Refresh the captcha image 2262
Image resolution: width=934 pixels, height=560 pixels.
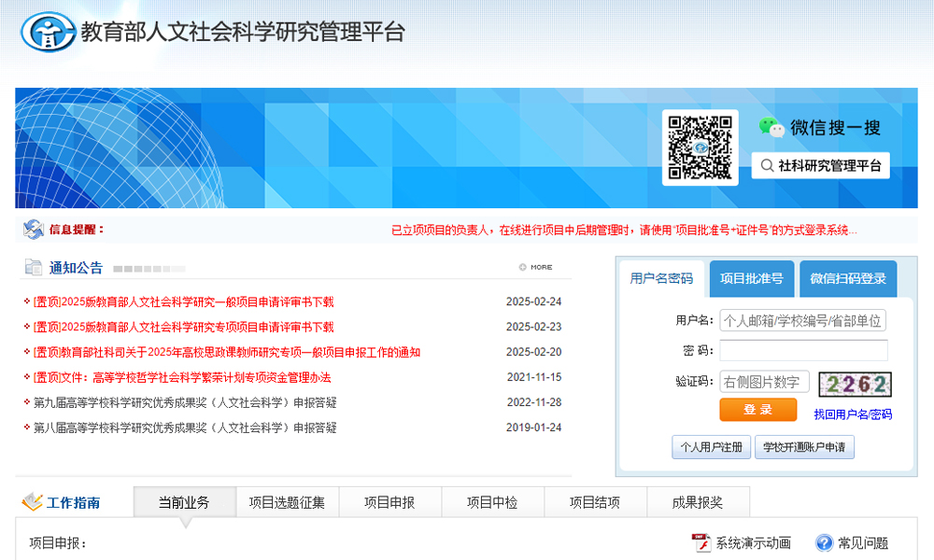pyautogui.click(x=855, y=383)
